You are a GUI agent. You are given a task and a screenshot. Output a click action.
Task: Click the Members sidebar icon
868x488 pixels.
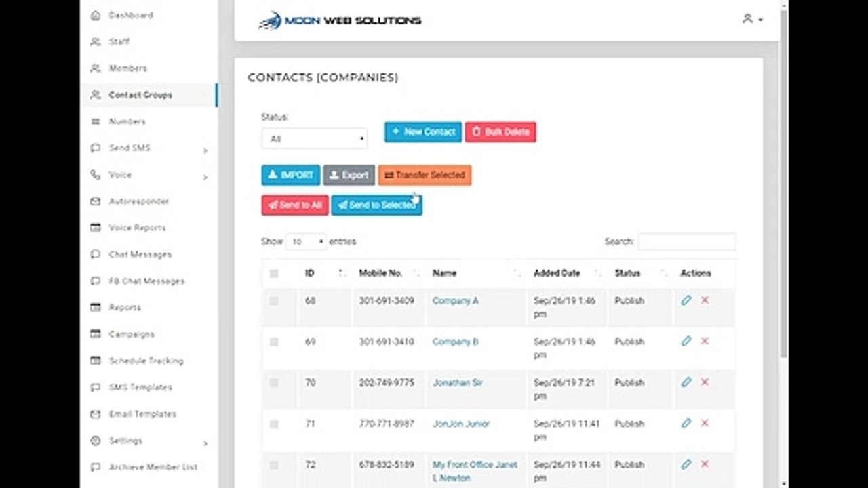tap(96, 68)
